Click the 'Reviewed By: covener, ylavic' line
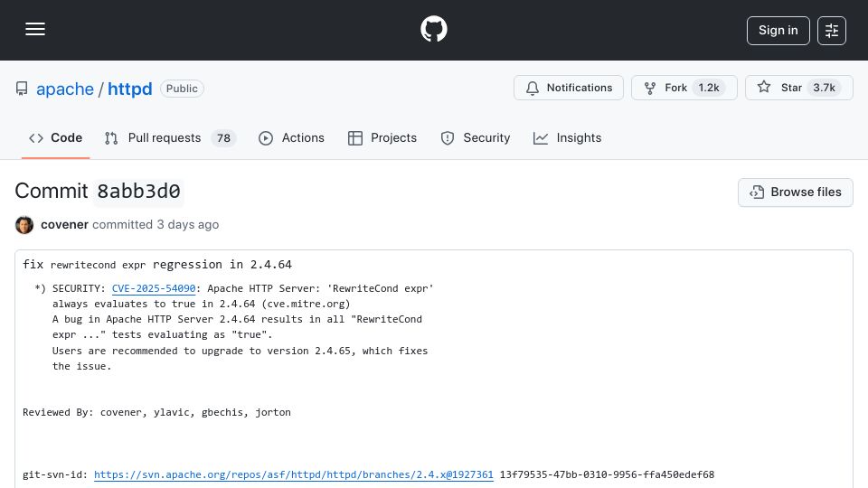 [156, 412]
